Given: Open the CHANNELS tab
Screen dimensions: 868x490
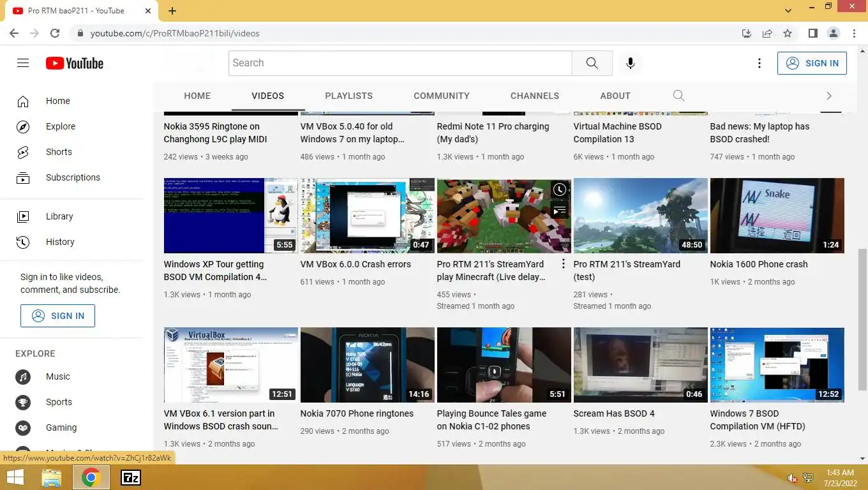Looking at the screenshot, I should tap(535, 96).
